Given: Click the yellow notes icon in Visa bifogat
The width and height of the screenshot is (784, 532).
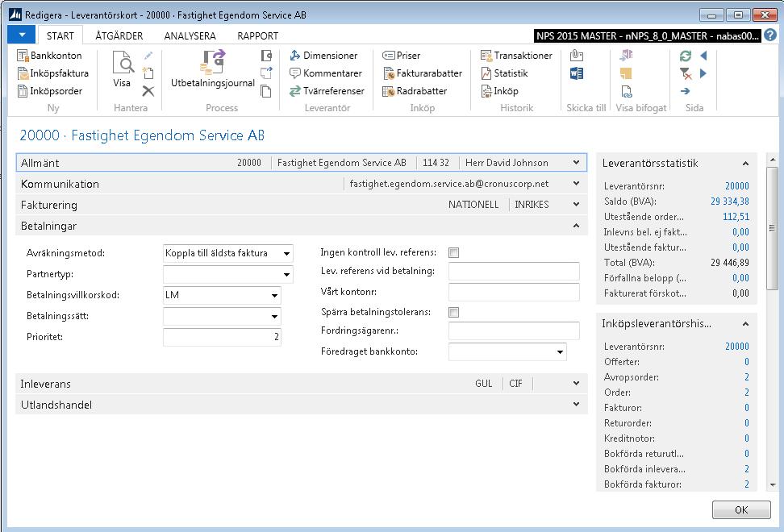Looking at the screenshot, I should pos(626,73).
